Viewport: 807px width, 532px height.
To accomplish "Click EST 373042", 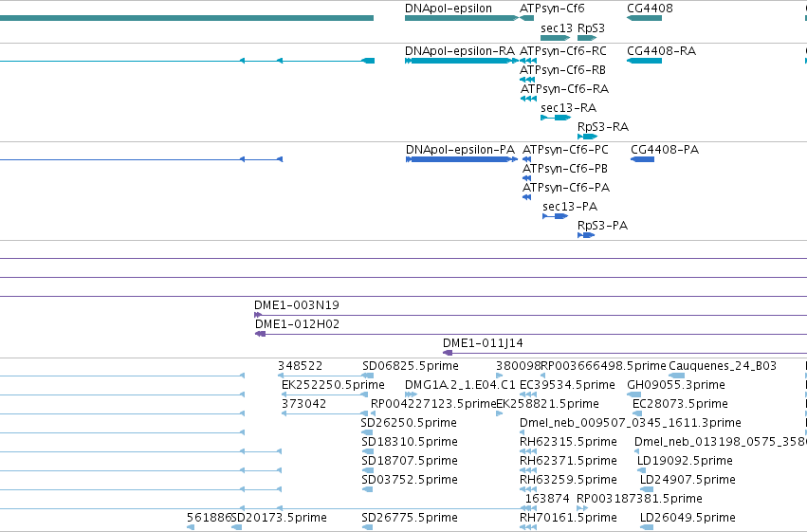I will (303, 404).
